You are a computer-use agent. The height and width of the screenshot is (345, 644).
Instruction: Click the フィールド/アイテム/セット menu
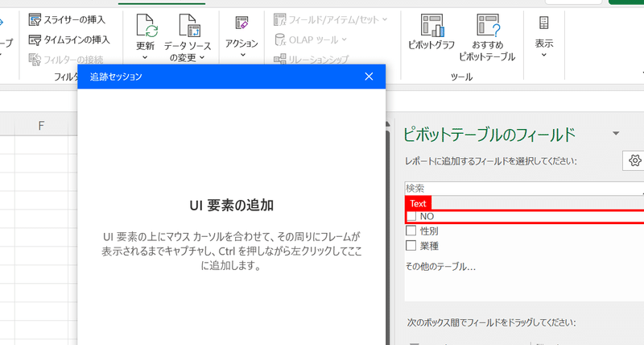tap(331, 19)
